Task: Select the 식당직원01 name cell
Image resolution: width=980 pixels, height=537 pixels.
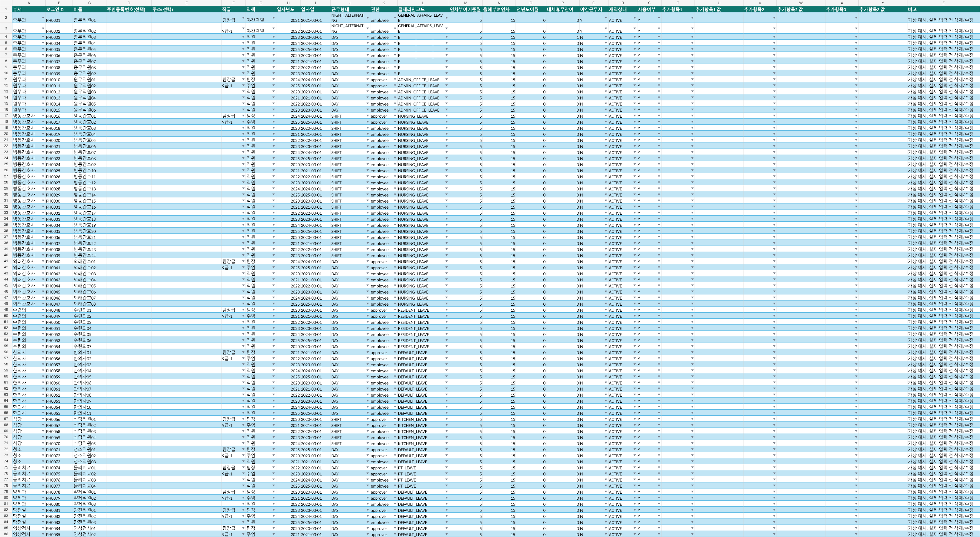Action: coord(89,419)
